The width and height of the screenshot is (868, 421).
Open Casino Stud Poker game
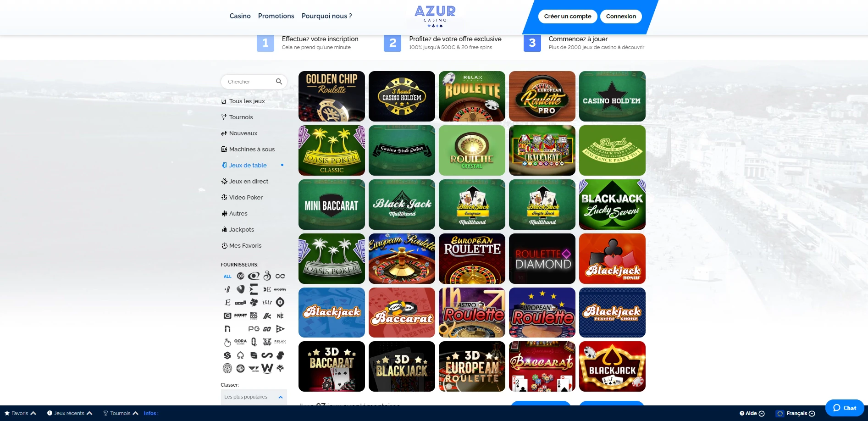click(x=402, y=150)
